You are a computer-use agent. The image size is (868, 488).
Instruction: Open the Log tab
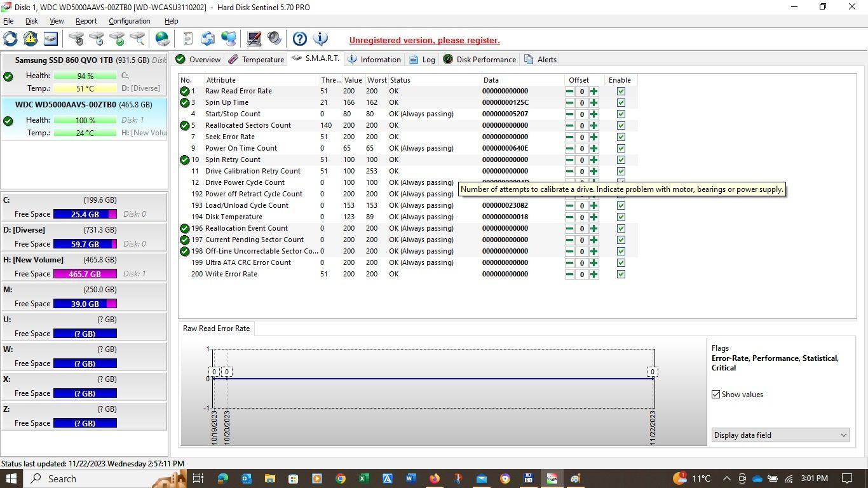(x=423, y=59)
